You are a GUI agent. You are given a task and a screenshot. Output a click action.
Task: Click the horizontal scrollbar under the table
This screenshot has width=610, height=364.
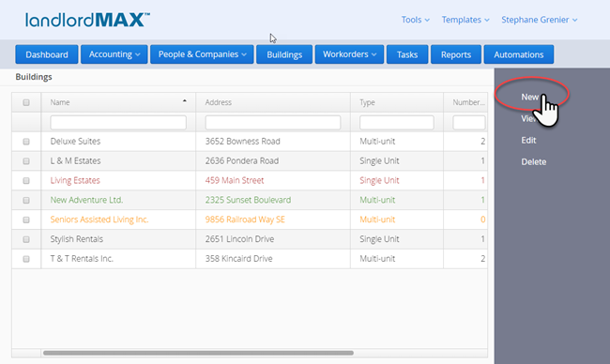pos(198,353)
